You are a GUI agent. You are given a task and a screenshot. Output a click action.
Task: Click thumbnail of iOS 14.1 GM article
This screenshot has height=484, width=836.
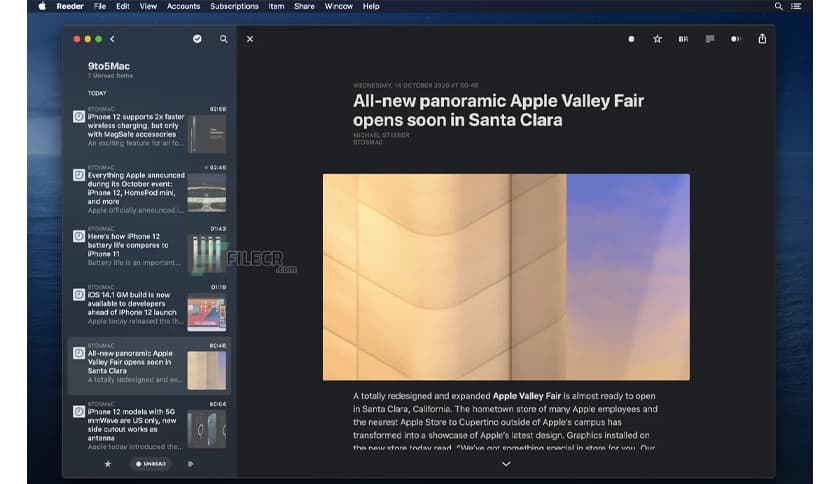[x=206, y=312]
